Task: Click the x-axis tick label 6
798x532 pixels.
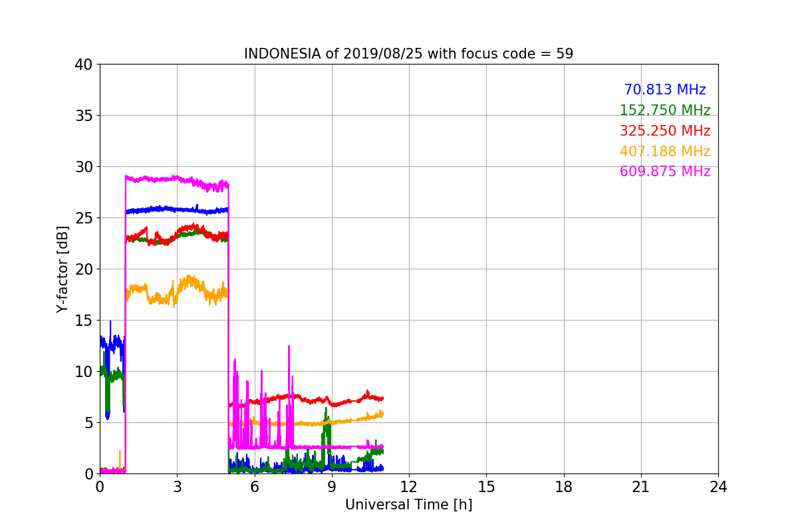Action: 254,487
